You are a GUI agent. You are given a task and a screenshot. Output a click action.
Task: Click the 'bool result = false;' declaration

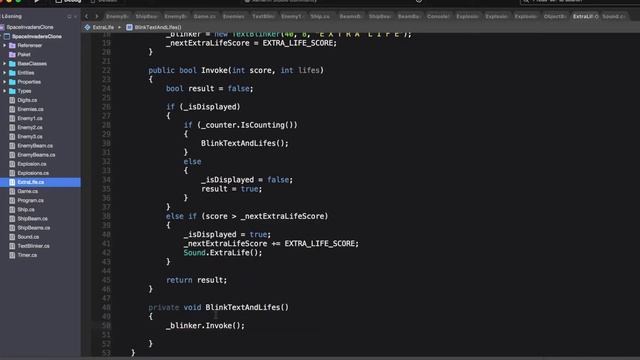click(209, 89)
